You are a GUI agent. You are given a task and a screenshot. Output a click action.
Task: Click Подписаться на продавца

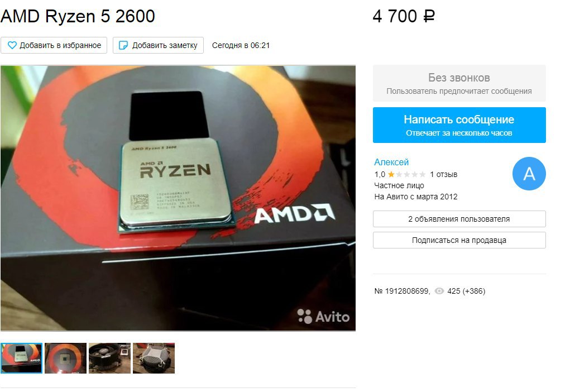coord(459,240)
